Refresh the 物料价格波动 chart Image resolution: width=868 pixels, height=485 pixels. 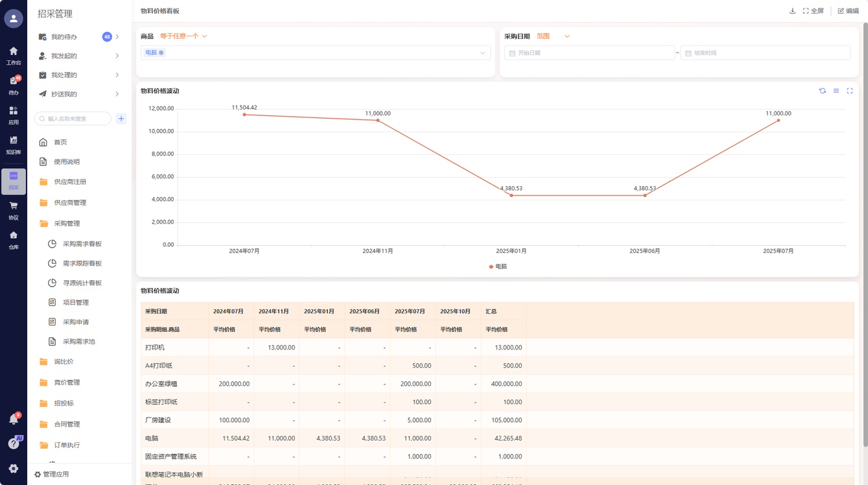coord(823,91)
